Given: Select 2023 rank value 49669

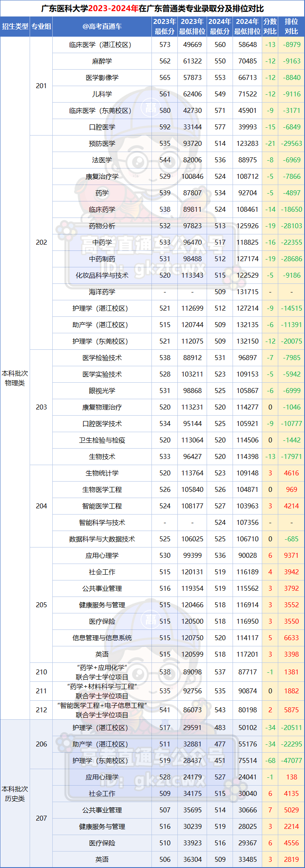Looking at the screenshot, I should (x=192, y=45).
